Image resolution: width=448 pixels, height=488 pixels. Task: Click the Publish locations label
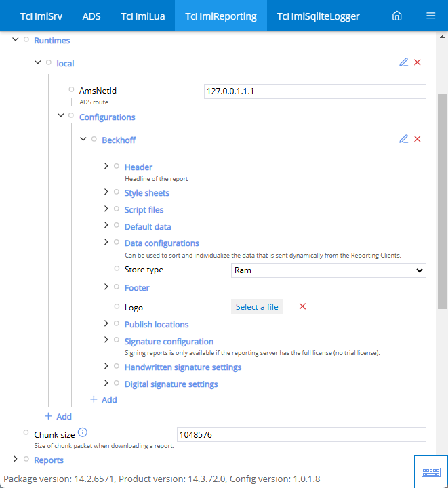157,325
